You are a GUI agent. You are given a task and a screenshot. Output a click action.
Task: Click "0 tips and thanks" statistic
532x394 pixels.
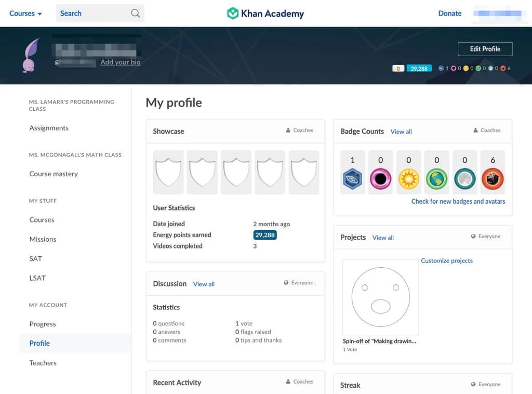258,340
